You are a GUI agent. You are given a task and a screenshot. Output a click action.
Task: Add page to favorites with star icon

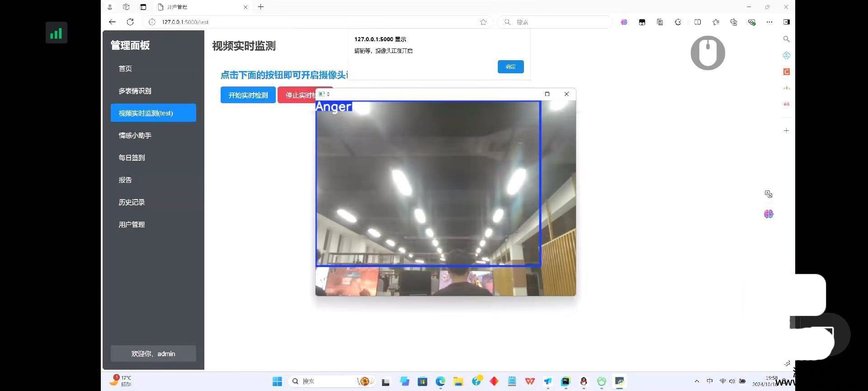click(483, 22)
